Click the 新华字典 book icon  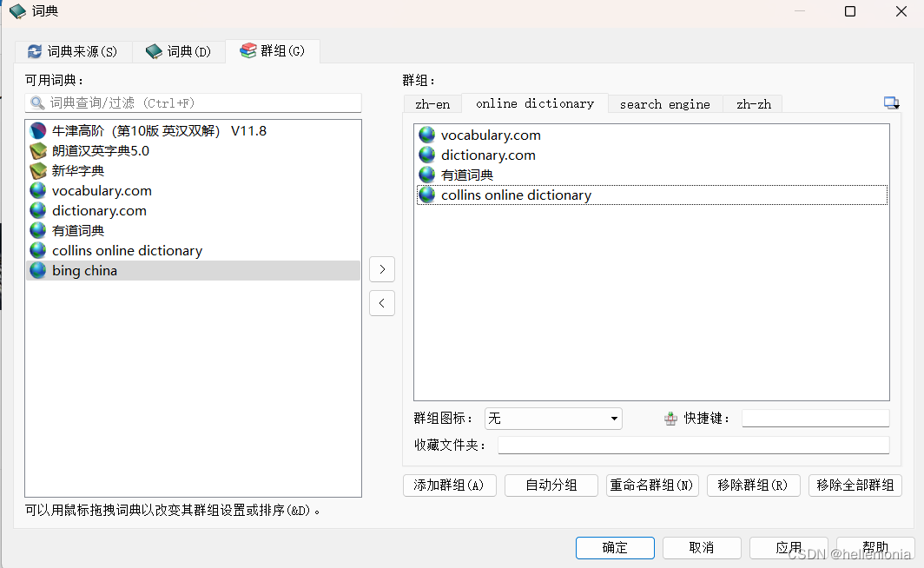pyautogui.click(x=37, y=171)
